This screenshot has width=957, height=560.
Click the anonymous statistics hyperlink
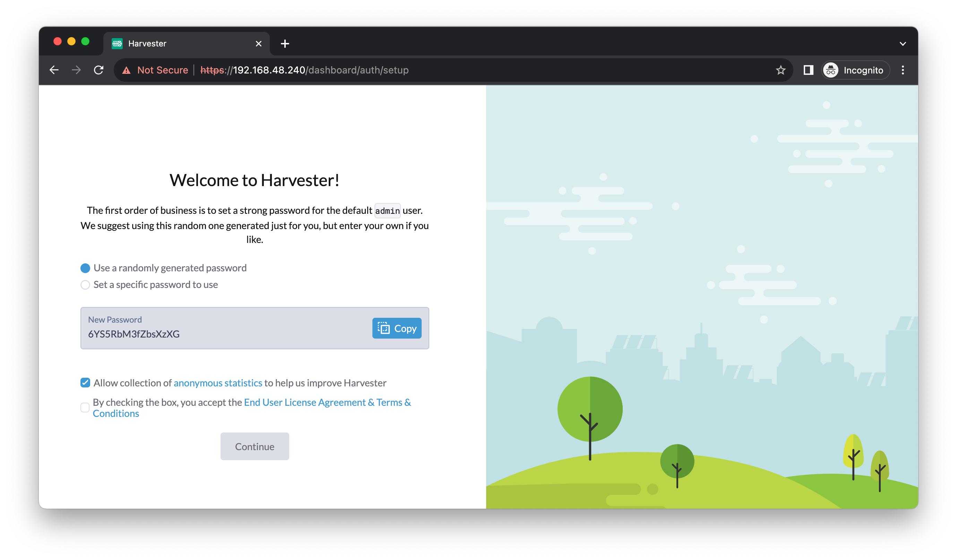tap(217, 383)
